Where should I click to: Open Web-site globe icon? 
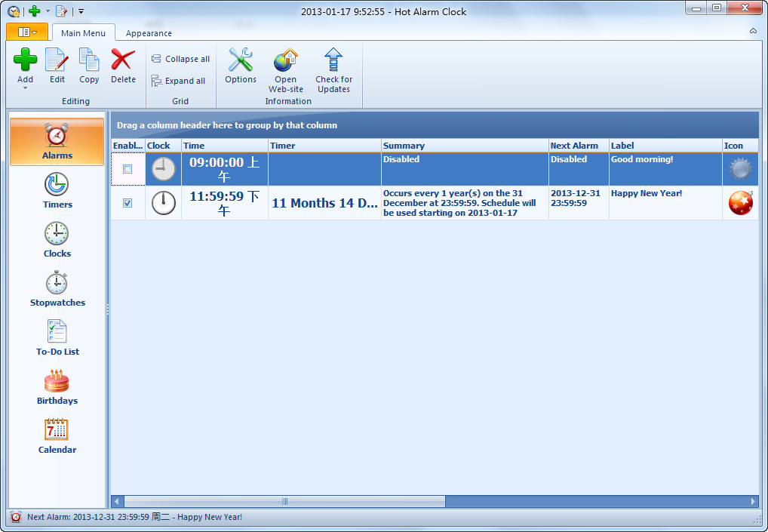[x=286, y=60]
